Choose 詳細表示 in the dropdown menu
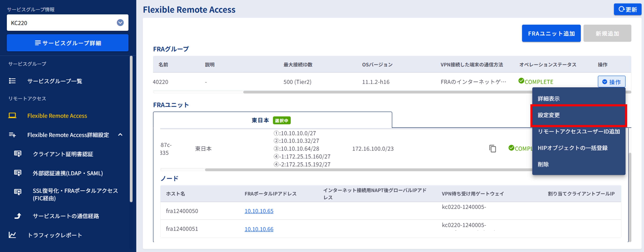This screenshot has height=252, width=644. [549, 99]
